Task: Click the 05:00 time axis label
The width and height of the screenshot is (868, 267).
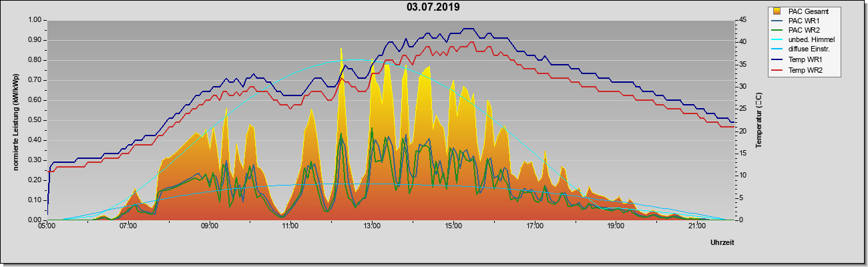Action: pyautogui.click(x=47, y=227)
